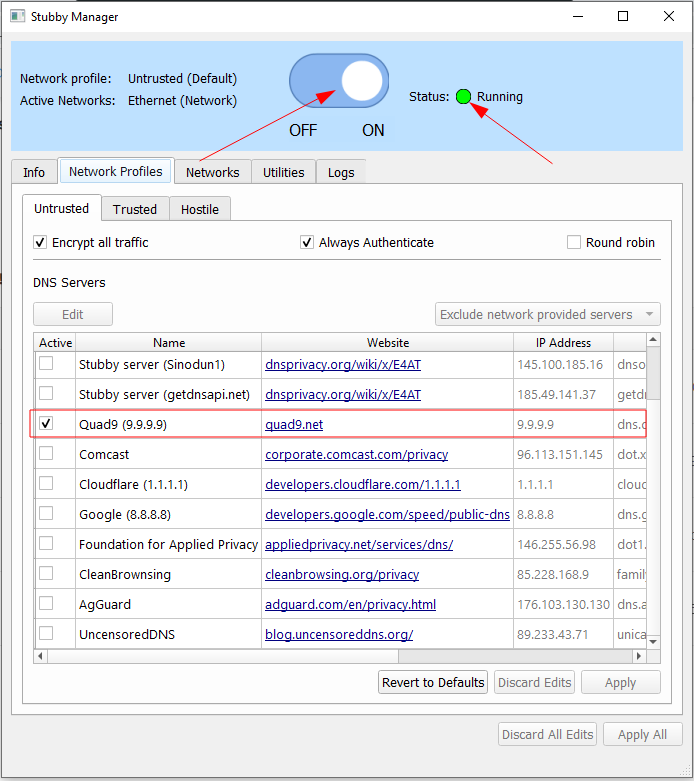Enable the Cloudflare (1.1.1.1) checkbox
This screenshot has width=694, height=781.
(x=46, y=483)
